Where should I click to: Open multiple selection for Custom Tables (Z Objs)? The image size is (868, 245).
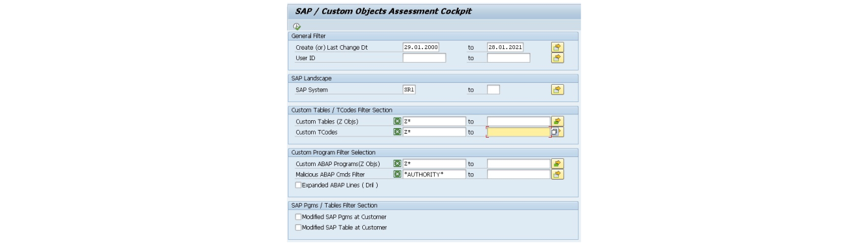[558, 122]
